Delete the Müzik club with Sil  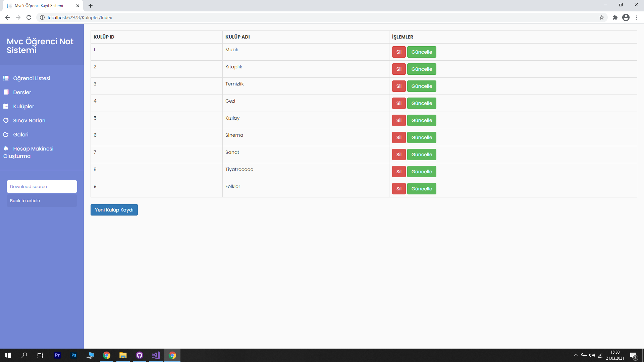pyautogui.click(x=399, y=52)
